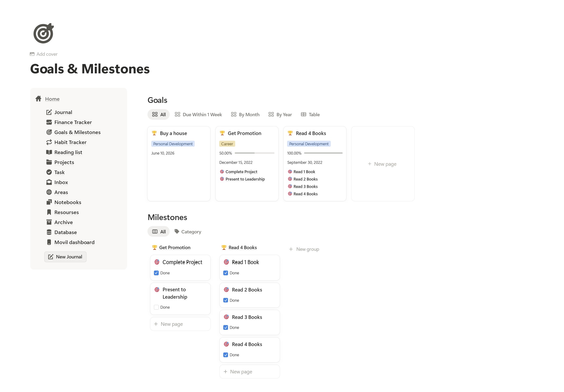Image resolution: width=564 pixels, height=392 pixels.
Task: Click the Database stack icon
Action: pyautogui.click(x=49, y=232)
